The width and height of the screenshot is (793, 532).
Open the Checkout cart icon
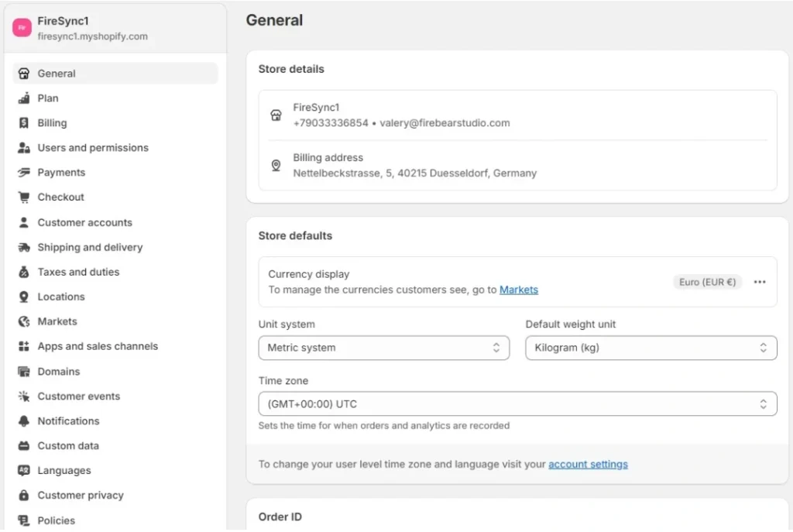[x=26, y=197]
